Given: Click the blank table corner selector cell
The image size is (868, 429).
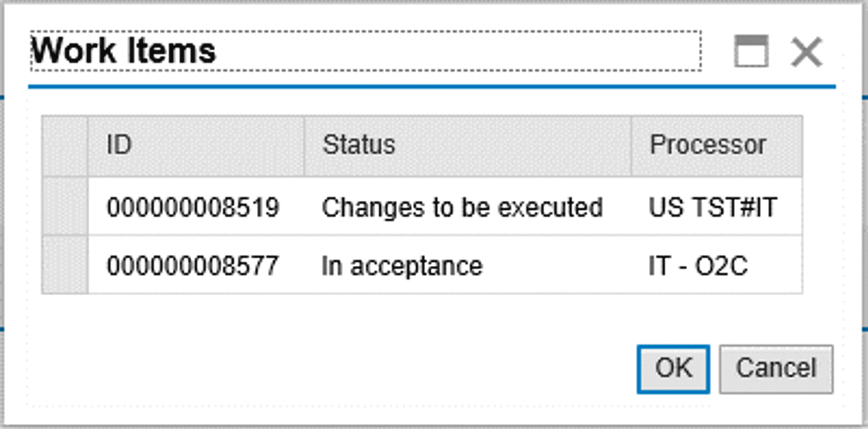Looking at the screenshot, I should pos(65,145).
